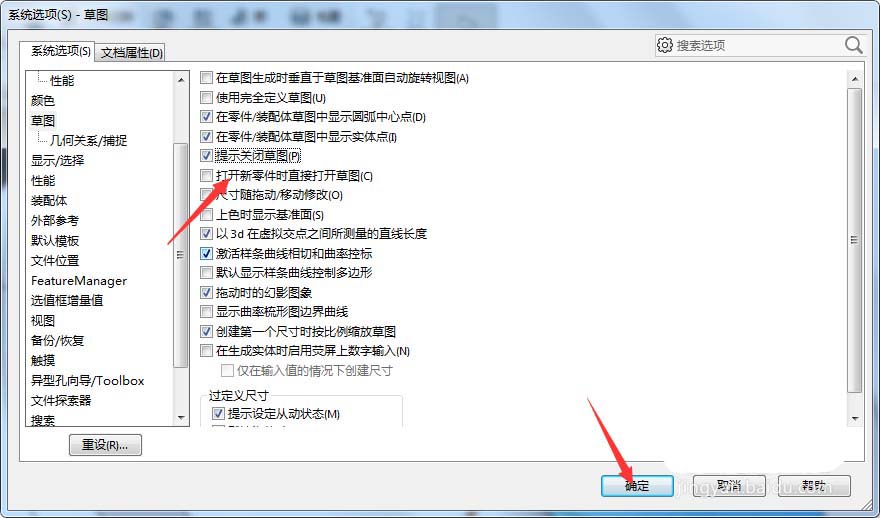This screenshot has width=880, height=518.
Task: Open 异型孔向导/Toolbox category
Action: point(88,381)
